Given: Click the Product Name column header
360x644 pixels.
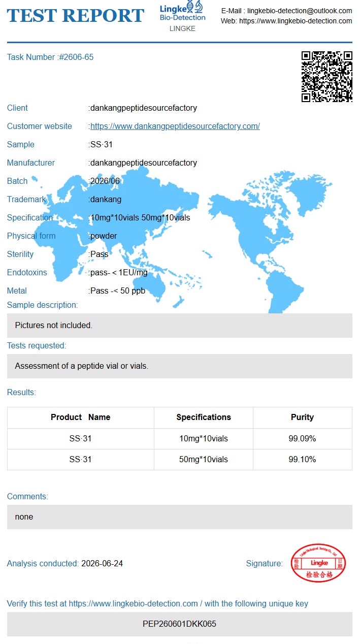Looking at the screenshot, I should (x=81, y=417).
